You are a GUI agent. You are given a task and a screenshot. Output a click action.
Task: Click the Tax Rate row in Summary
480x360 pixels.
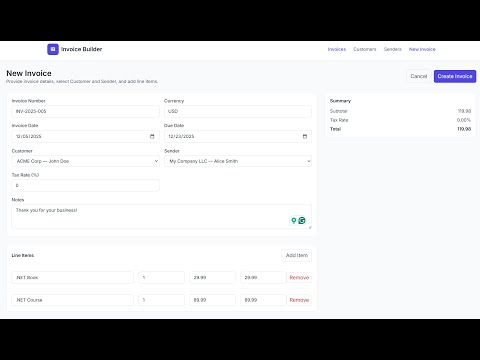click(x=400, y=120)
